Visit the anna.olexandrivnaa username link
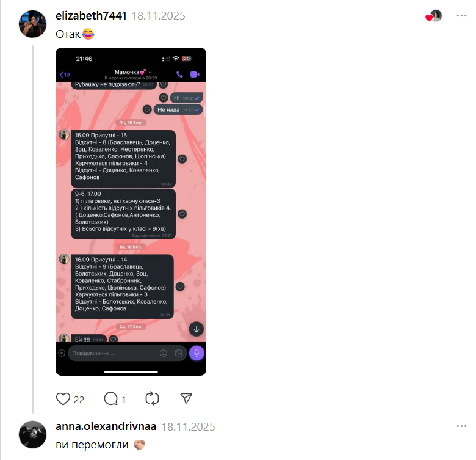476x460 pixels. click(106, 426)
